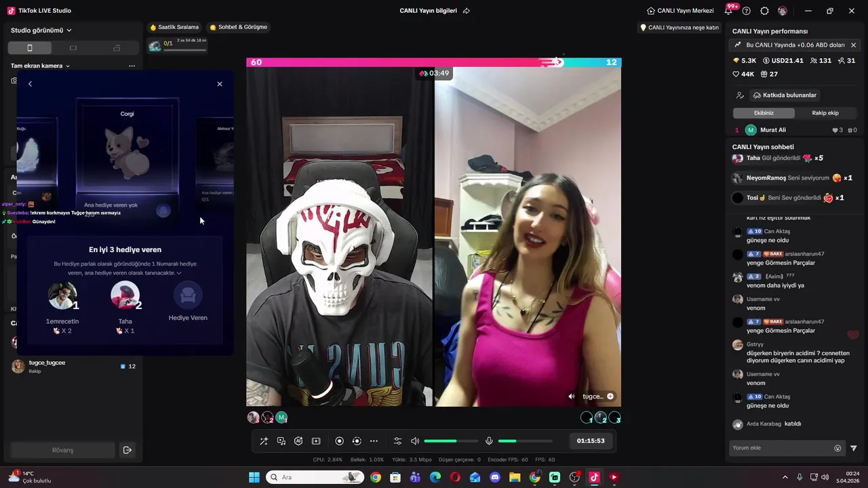868x488 pixels.
Task: Click the opponent tugce... name tag plus
Action: click(610, 396)
